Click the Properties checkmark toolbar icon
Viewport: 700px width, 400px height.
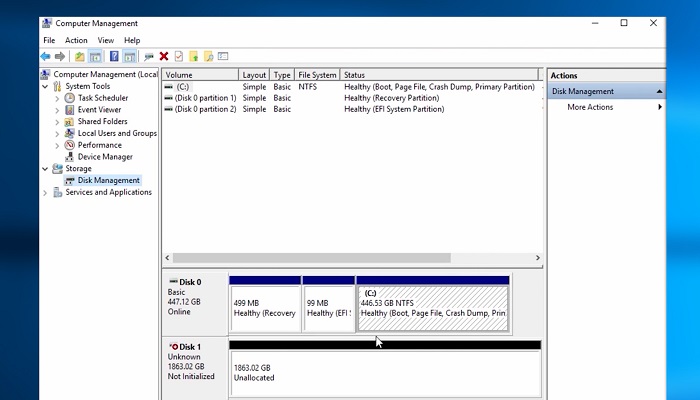pos(178,57)
